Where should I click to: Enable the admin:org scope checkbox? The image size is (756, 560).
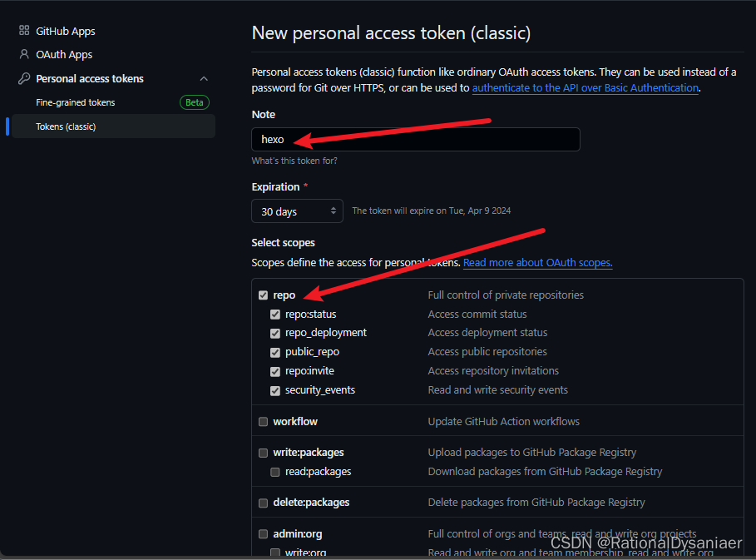pyautogui.click(x=264, y=534)
